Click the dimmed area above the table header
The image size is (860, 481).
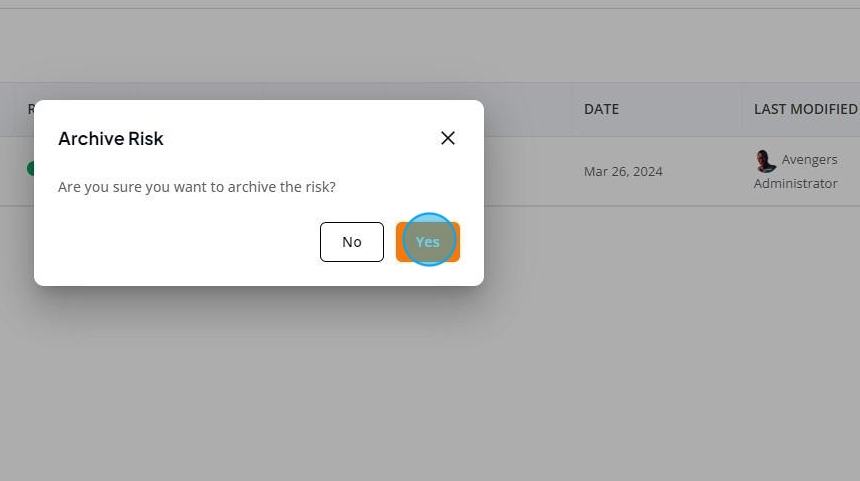tap(430, 46)
